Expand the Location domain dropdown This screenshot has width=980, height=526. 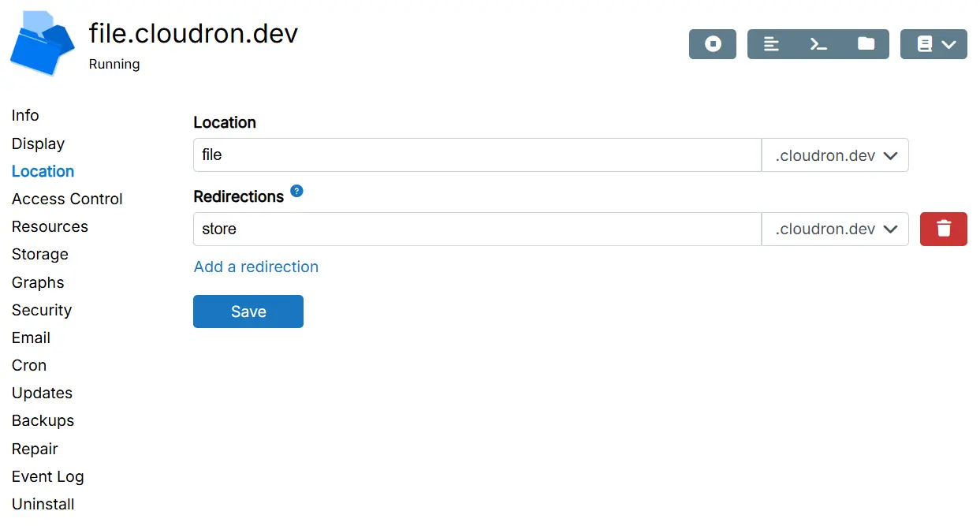pyautogui.click(x=835, y=155)
